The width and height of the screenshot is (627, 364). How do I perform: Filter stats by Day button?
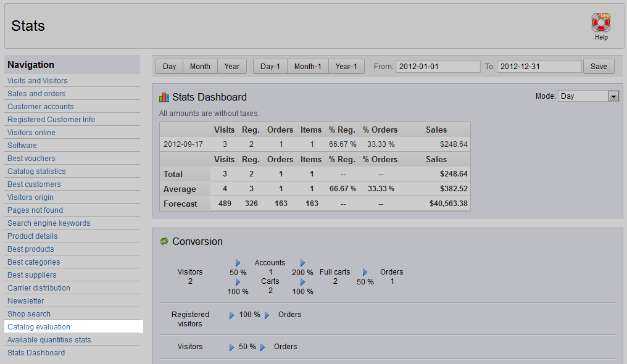pos(169,67)
